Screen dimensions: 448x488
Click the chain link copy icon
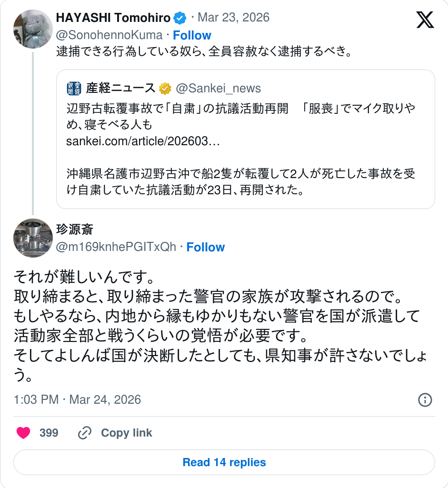point(85,433)
